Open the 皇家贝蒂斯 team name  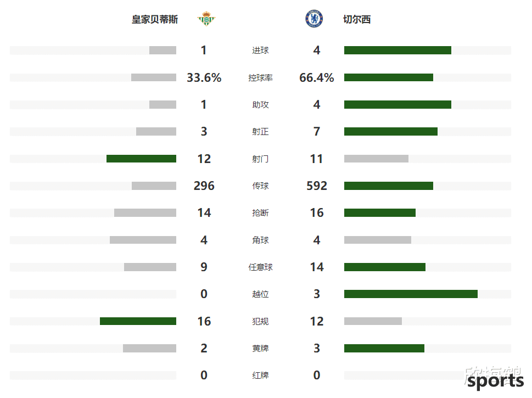coord(155,19)
